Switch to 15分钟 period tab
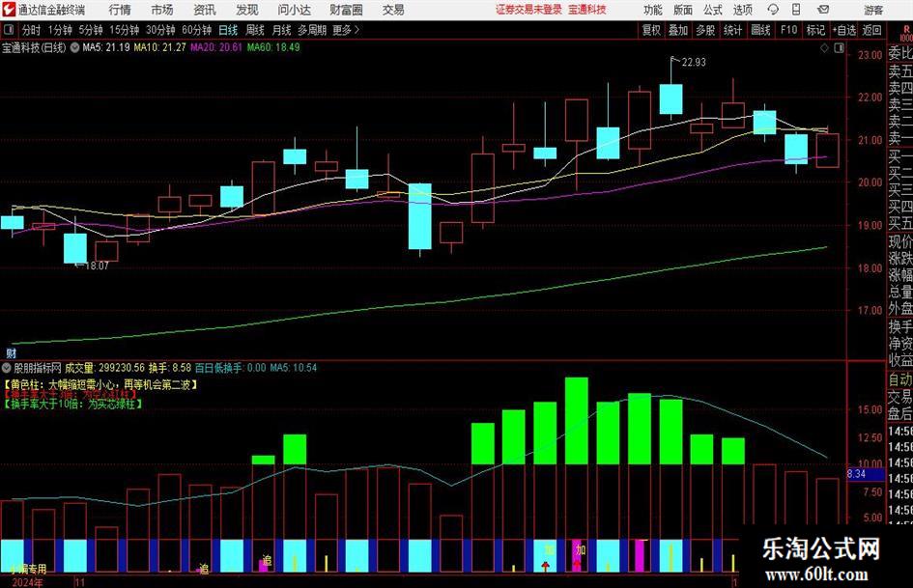 coord(124,30)
